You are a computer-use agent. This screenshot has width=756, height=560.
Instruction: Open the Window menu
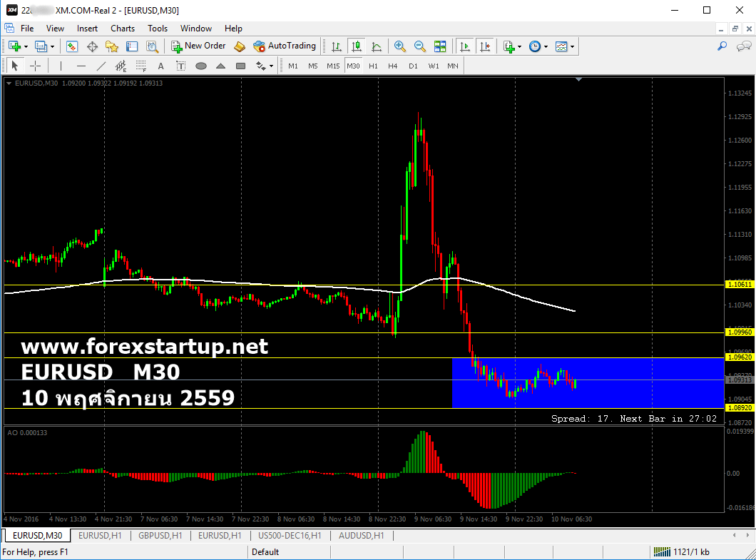click(x=195, y=29)
